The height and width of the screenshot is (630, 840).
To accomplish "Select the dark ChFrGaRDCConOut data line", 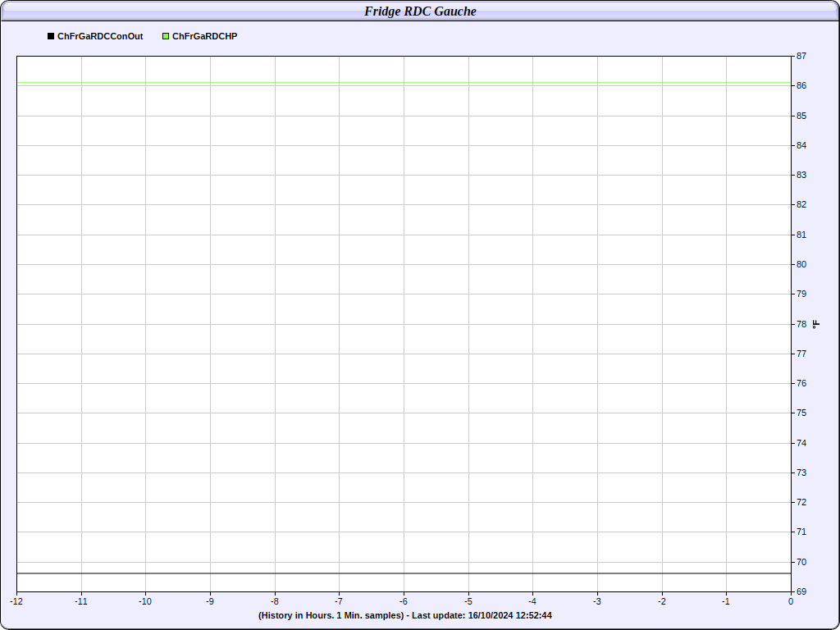I will point(402,573).
